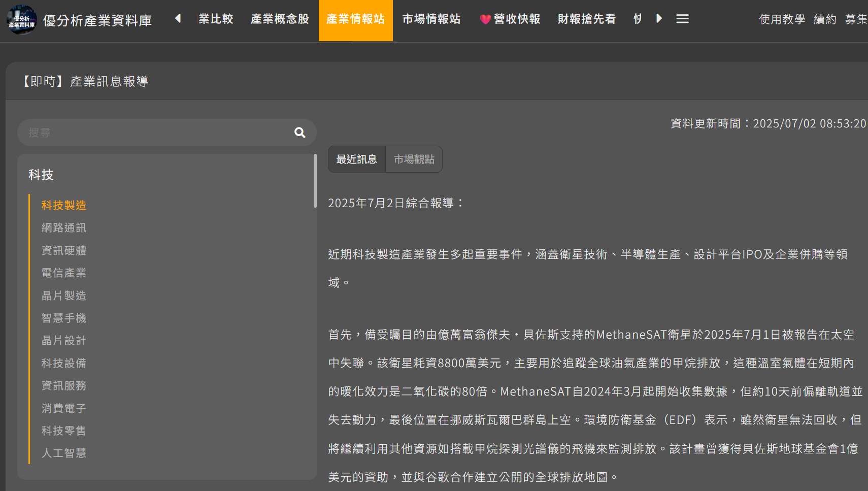The width and height of the screenshot is (868, 491).
Task: Select the 產業情報站 tab
Action: 355,20
